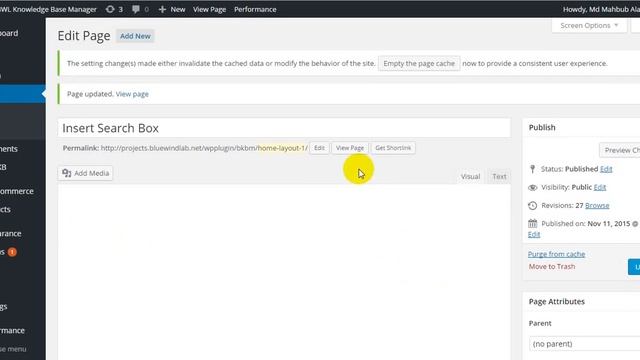640x360 pixels.
Task: Click the Insert Search Box title field
Action: (x=284, y=128)
